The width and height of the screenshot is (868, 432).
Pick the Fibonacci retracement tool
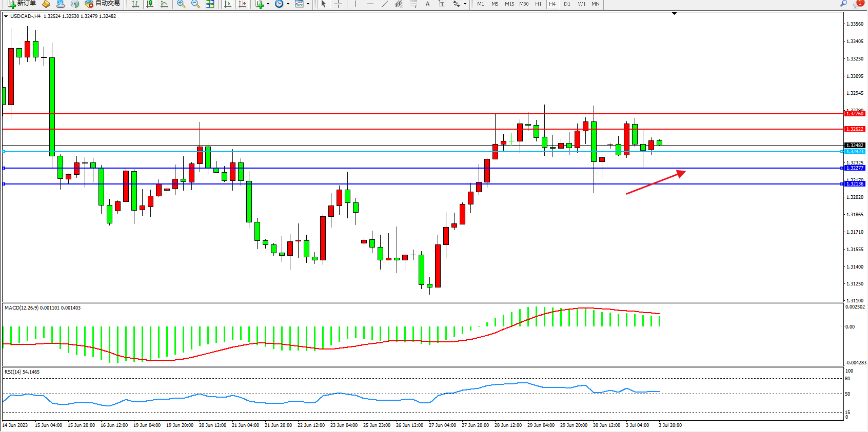coord(413,4)
